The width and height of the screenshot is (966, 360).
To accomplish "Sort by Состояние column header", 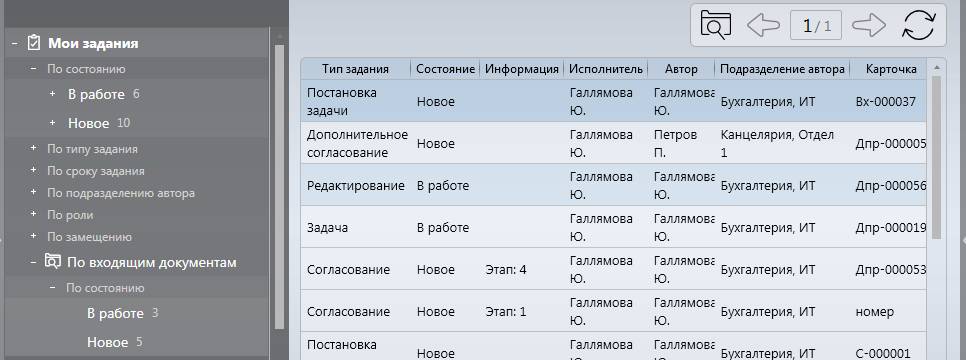I will pos(445,69).
